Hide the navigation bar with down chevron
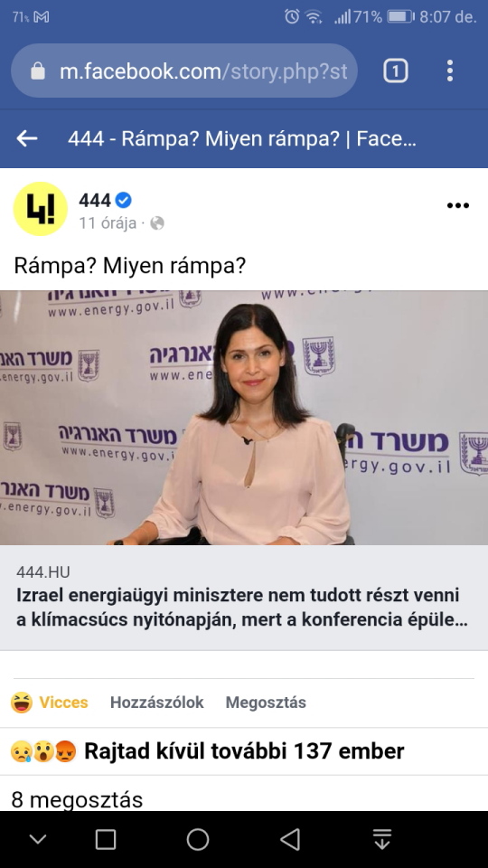The height and width of the screenshot is (868, 488). pyautogui.click(x=38, y=839)
